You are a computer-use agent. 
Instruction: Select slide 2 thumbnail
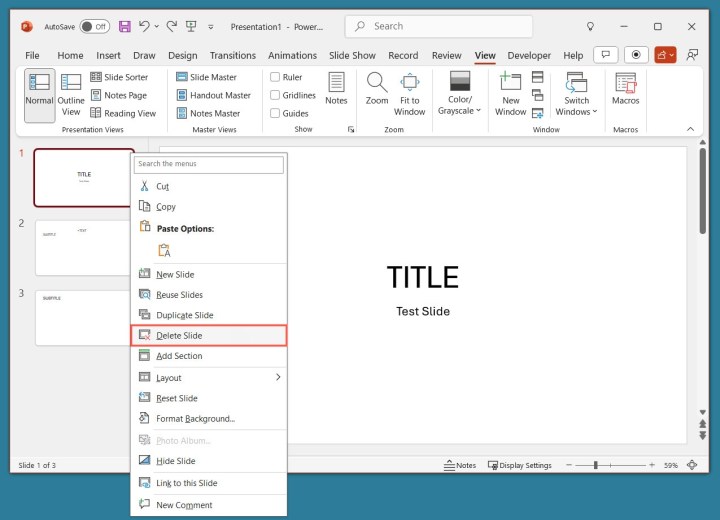click(83, 248)
